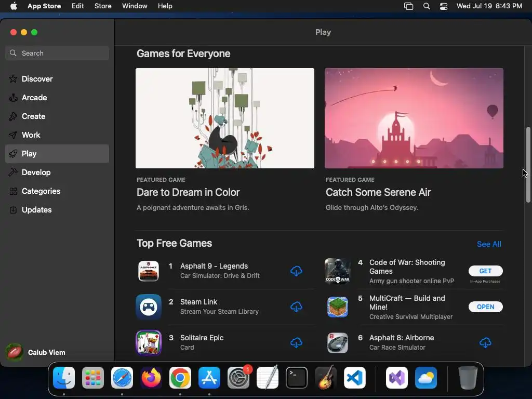Image resolution: width=532 pixels, height=399 pixels.
Task: Click the Stage Manager menu bar icon
Action: [x=408, y=6]
